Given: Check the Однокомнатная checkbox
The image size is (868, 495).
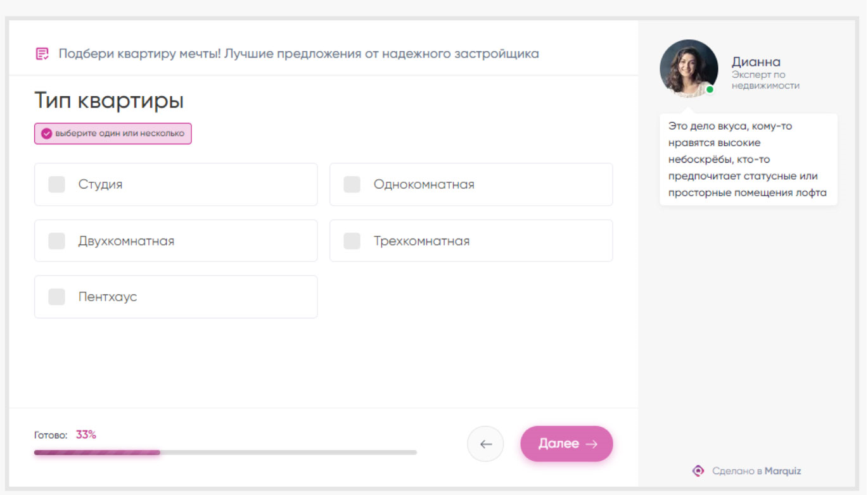Looking at the screenshot, I should (352, 184).
